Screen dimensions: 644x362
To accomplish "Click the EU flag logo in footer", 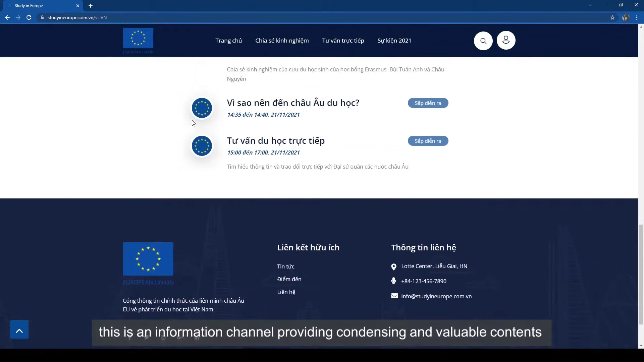I will 148,259.
